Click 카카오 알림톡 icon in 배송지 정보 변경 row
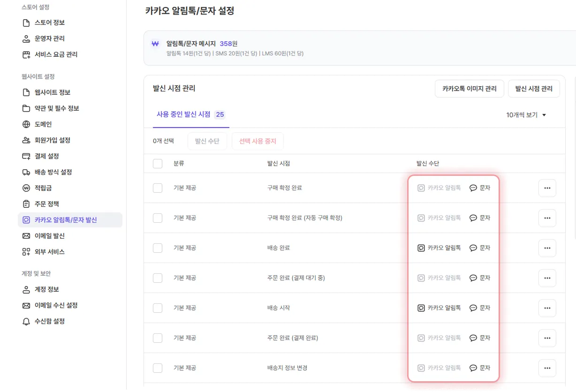Screen dimensions: 576x392 [421, 368]
